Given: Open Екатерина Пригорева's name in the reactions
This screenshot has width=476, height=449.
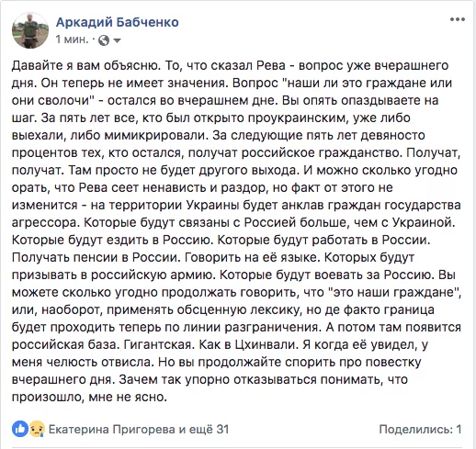Looking at the screenshot, I should [112, 429].
